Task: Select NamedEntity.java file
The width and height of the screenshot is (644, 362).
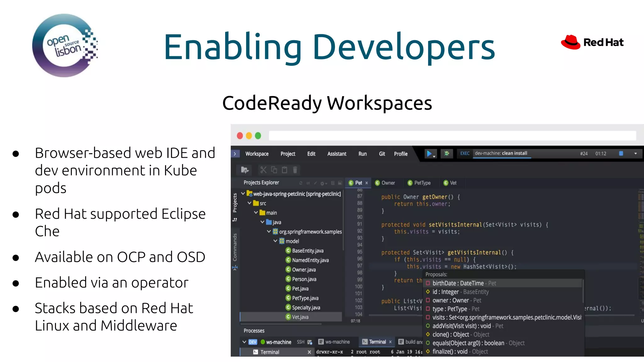Action: [x=307, y=260]
